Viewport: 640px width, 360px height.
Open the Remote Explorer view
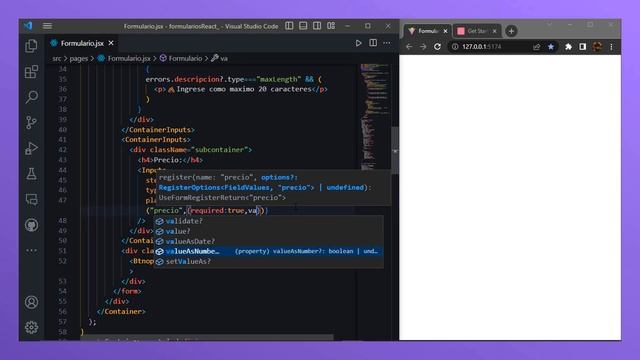31,199
